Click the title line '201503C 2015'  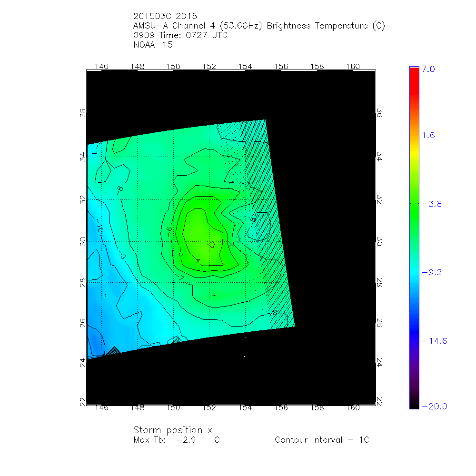click(165, 16)
